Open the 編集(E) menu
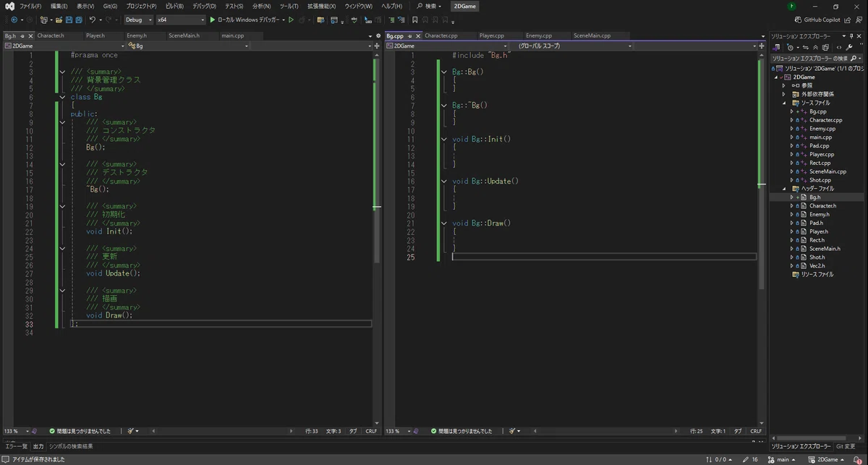Viewport: 868px width, 465px height. [x=59, y=6]
